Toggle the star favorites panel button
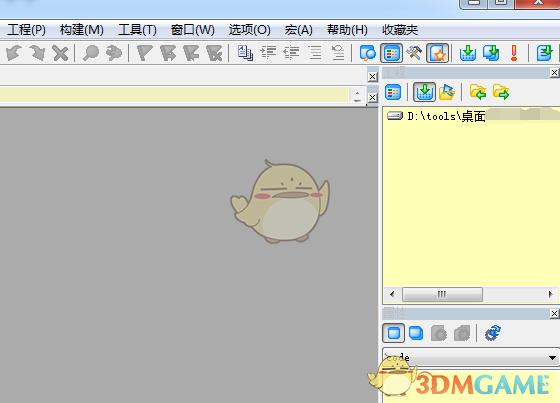Viewport: 560px width, 403px height. pyautogui.click(x=438, y=53)
